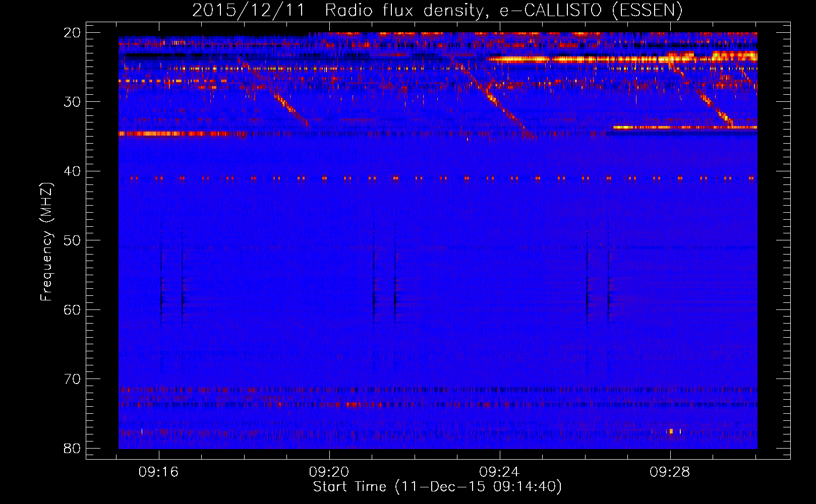Click the time tick label "09:20"
The width and height of the screenshot is (816, 504).
point(329,472)
